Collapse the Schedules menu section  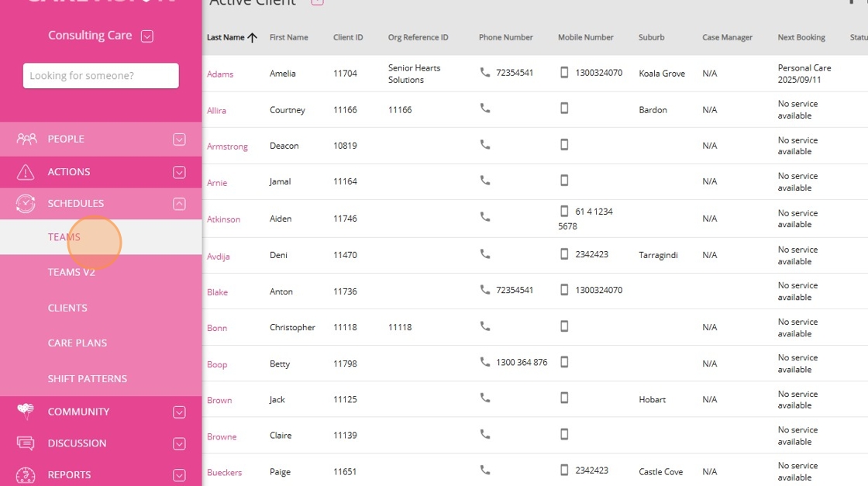pyautogui.click(x=179, y=204)
